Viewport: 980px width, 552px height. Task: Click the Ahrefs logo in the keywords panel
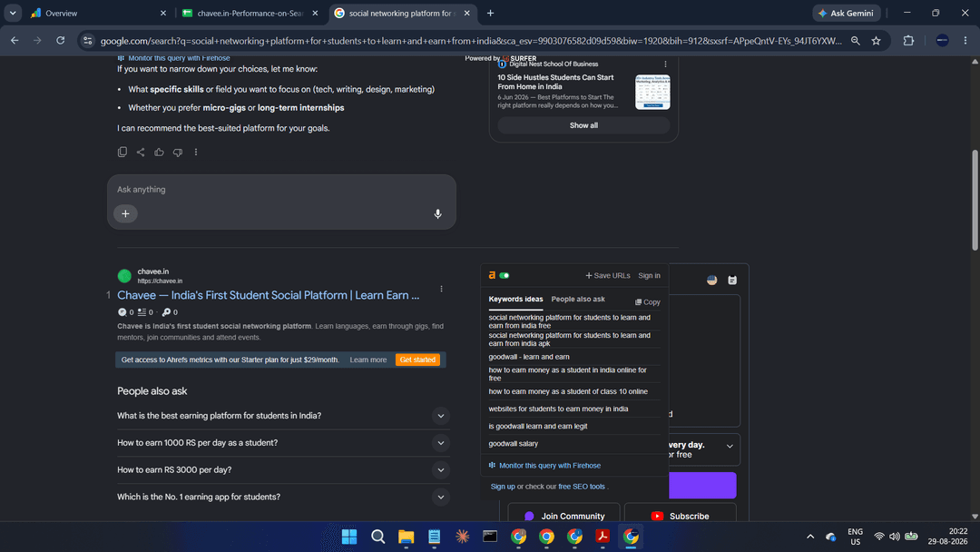point(492,275)
